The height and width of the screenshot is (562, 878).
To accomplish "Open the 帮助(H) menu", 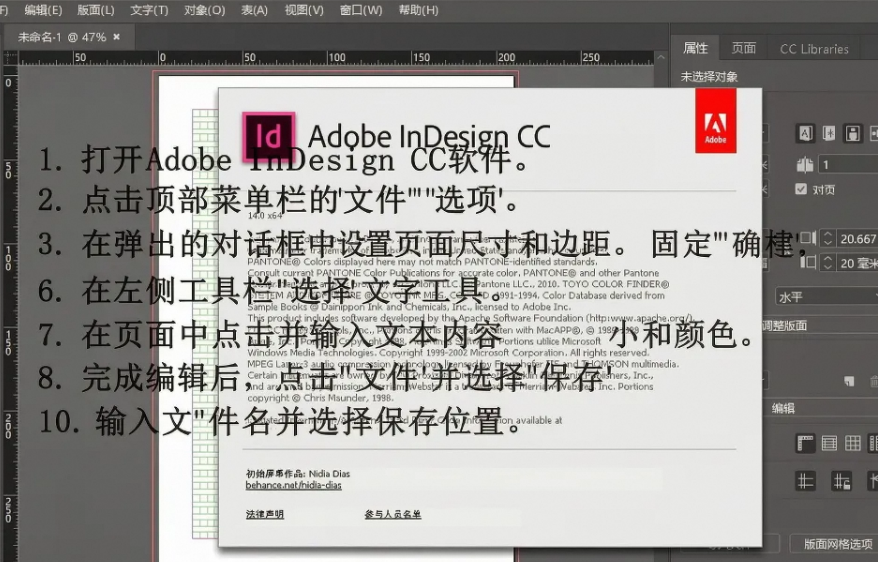I will coord(418,10).
